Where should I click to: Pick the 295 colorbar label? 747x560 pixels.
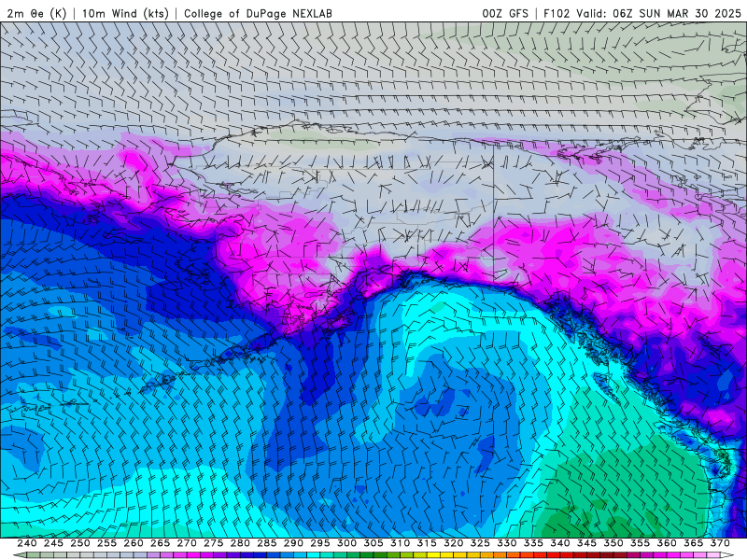(x=320, y=543)
